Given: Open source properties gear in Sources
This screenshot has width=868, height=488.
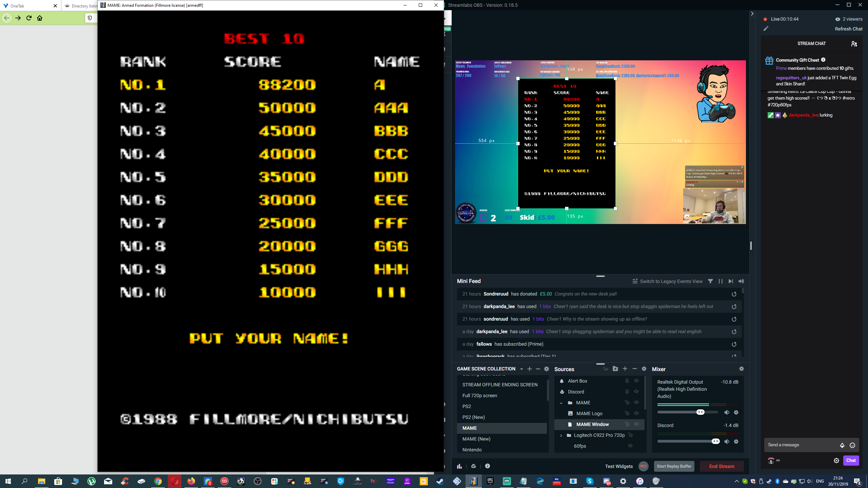Looking at the screenshot, I should tap(644, 369).
